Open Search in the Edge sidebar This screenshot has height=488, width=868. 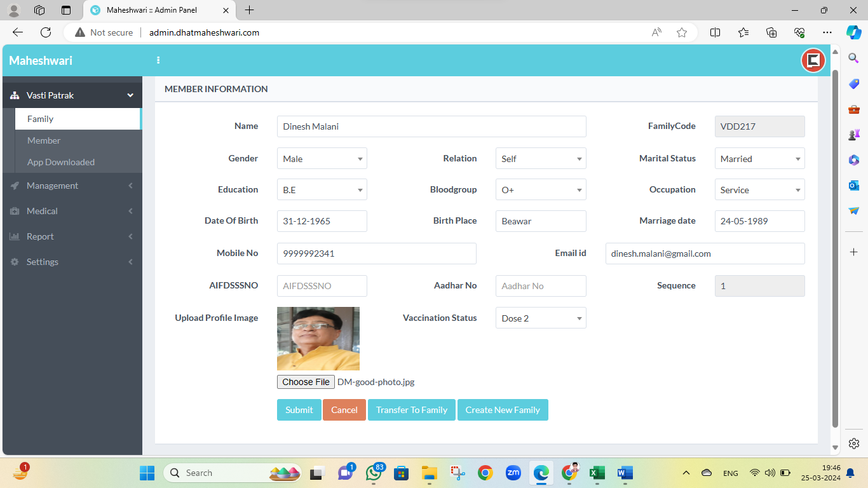point(854,58)
